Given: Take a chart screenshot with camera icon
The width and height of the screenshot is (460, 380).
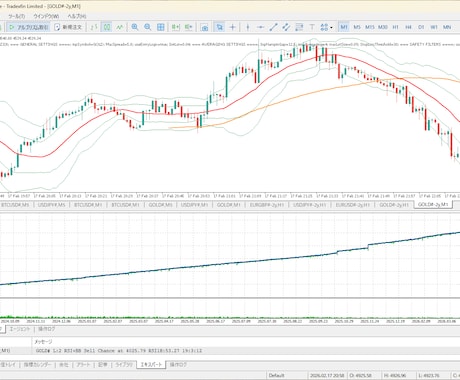Looking at the screenshot, I should (205, 27).
